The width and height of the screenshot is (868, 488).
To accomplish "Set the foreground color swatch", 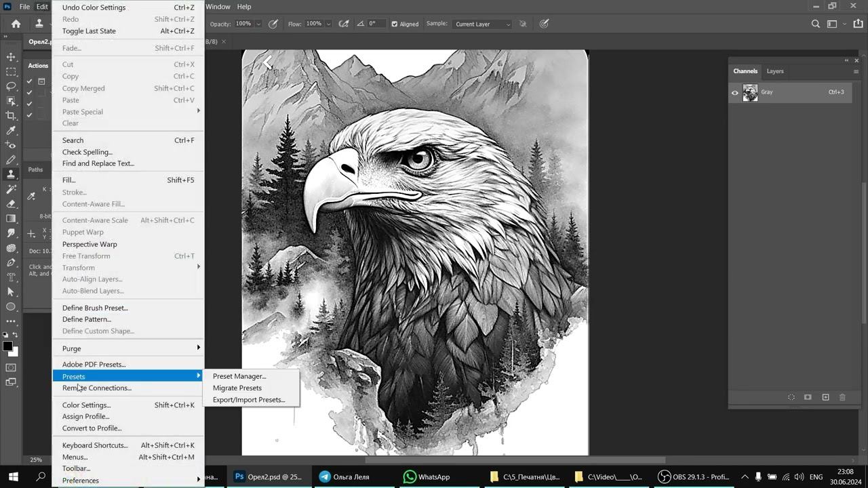I will [7, 346].
